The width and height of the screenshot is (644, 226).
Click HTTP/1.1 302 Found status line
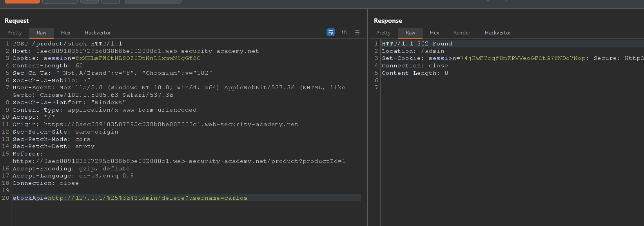417,44
